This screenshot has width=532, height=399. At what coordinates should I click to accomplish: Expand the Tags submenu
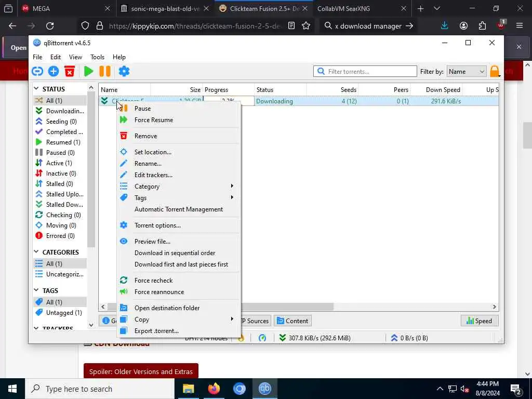pyautogui.click(x=179, y=198)
